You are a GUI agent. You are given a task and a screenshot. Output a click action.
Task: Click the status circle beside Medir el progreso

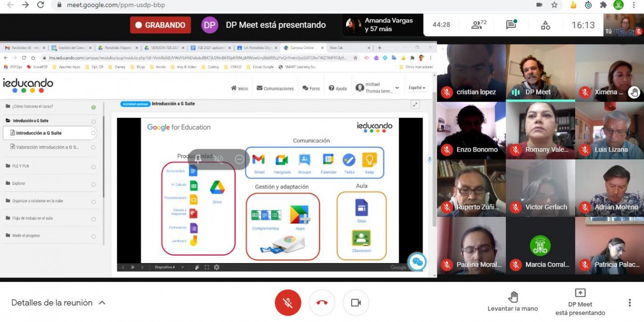coord(94,236)
